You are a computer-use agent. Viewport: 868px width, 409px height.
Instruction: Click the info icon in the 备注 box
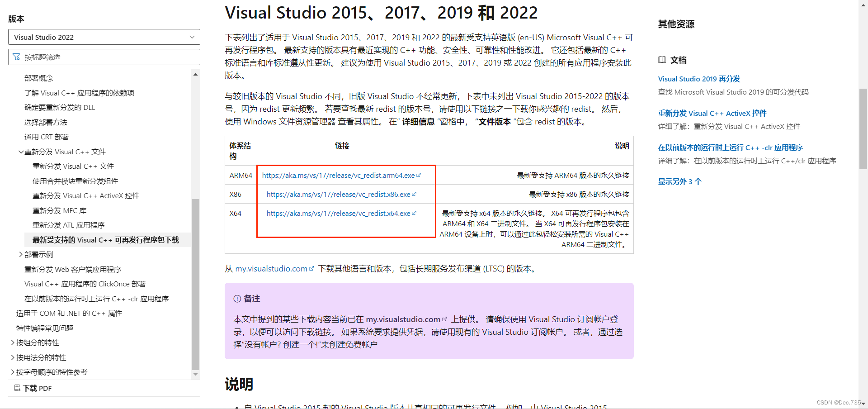click(x=237, y=298)
